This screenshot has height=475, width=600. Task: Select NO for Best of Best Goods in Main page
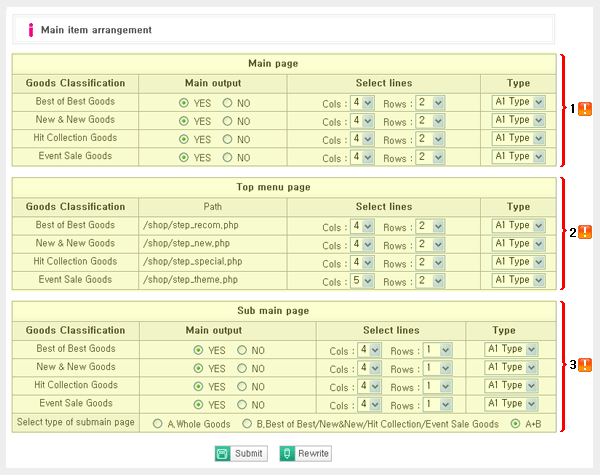[228, 103]
